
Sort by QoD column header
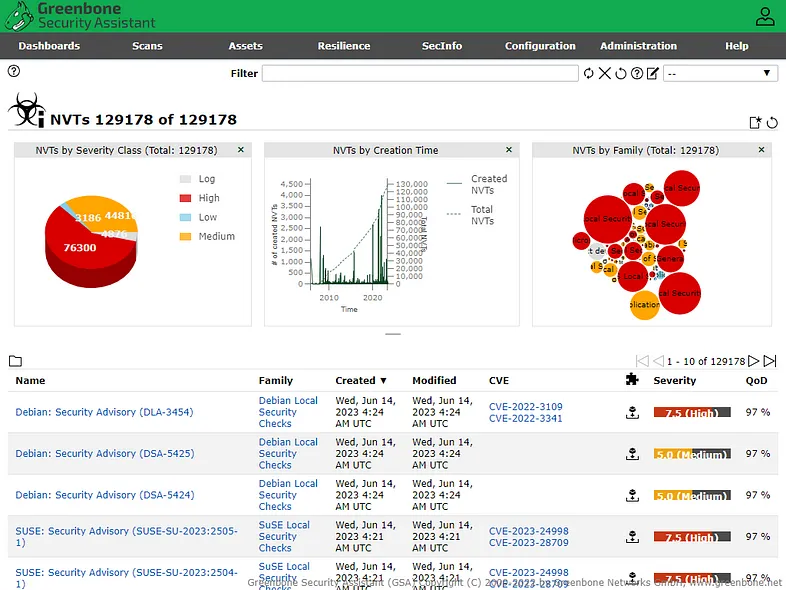[756, 380]
